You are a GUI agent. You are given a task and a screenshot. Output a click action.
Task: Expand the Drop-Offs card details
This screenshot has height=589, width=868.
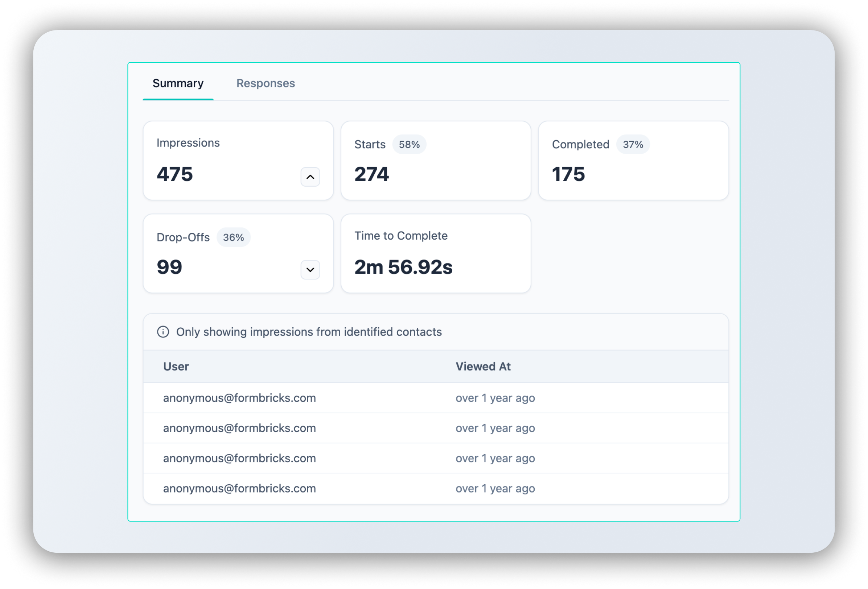(x=309, y=270)
